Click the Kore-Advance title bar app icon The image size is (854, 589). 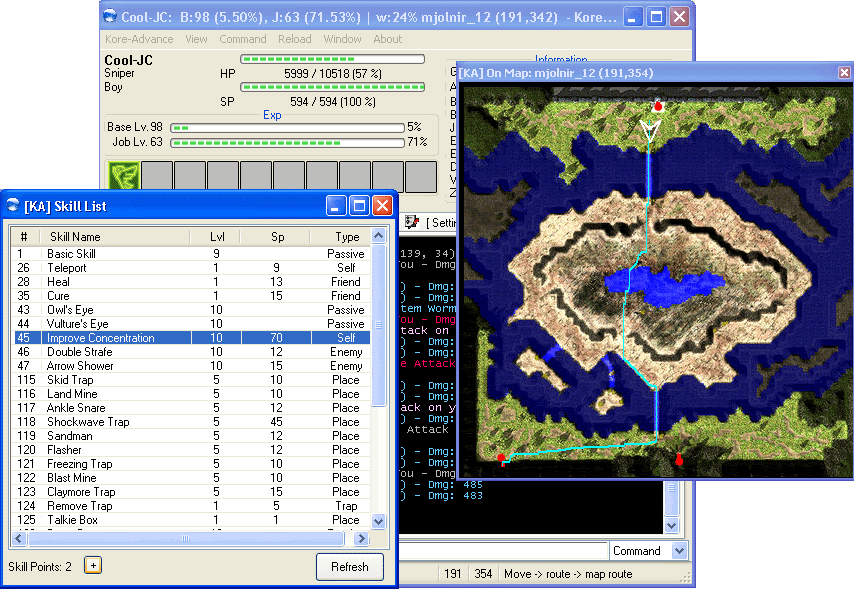111,16
